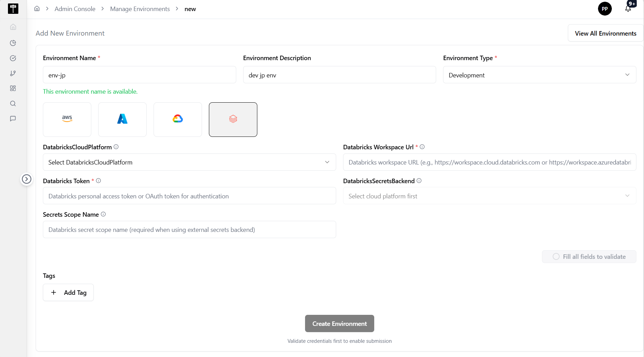644x357 pixels.
Task: Click info icon next to DatabricksCloudPlatform
Action: tap(116, 147)
